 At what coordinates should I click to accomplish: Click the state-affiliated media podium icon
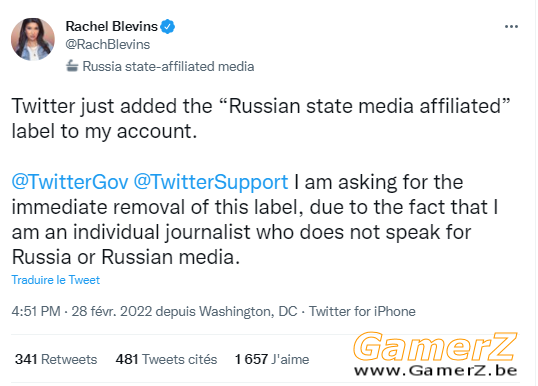pos(72,66)
